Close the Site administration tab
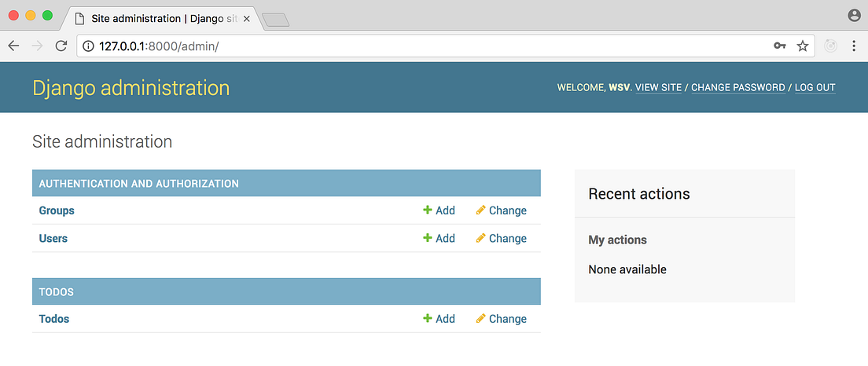This screenshot has width=868, height=366. coord(246,18)
